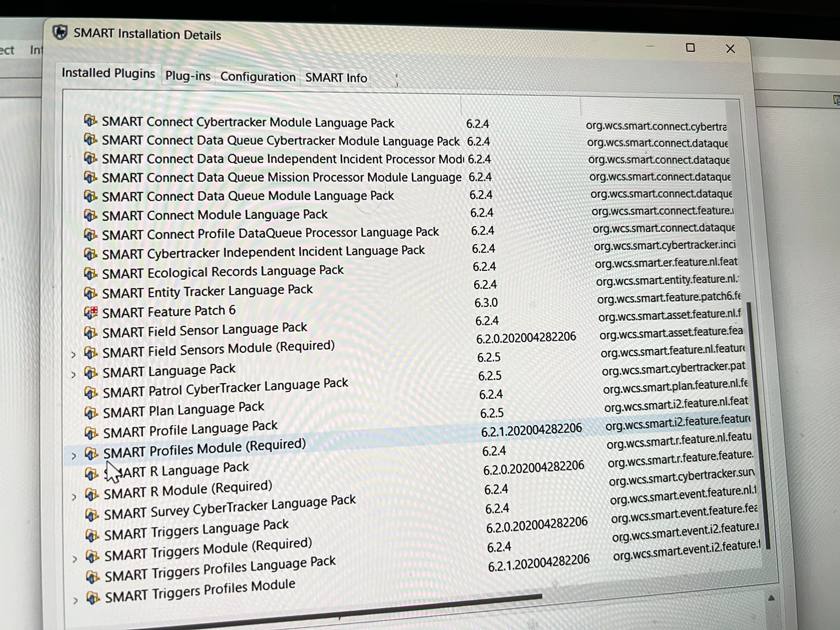Viewport: 840px width, 630px height.
Task: Maximize the SMART Installation Details window
Action: click(690, 48)
